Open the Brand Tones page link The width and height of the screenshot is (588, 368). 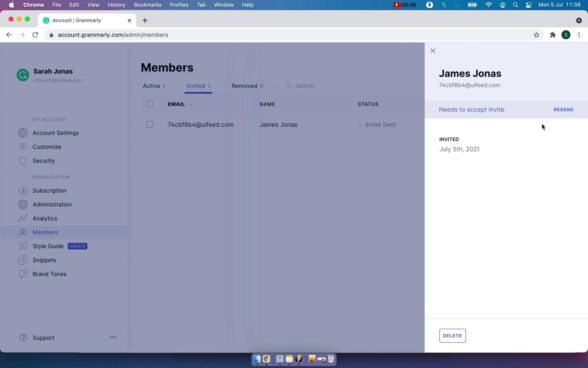tap(50, 274)
